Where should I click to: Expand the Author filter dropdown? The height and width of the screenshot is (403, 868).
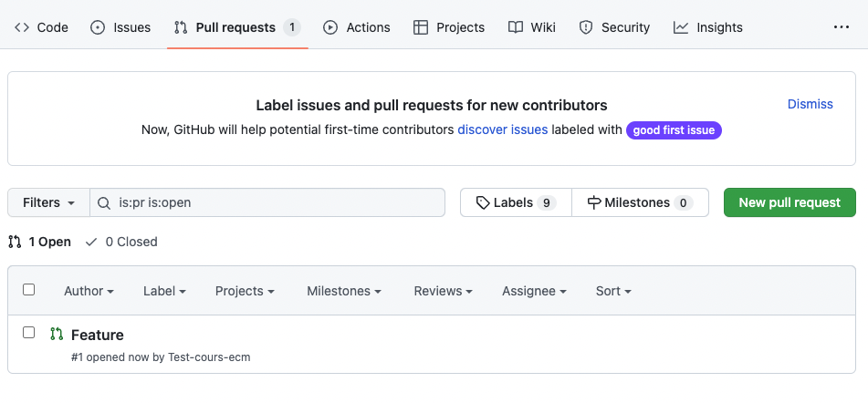coord(89,291)
